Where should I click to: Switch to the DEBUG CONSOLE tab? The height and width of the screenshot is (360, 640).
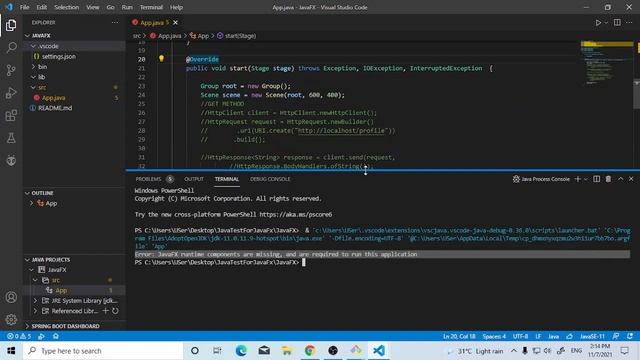[x=270, y=179]
